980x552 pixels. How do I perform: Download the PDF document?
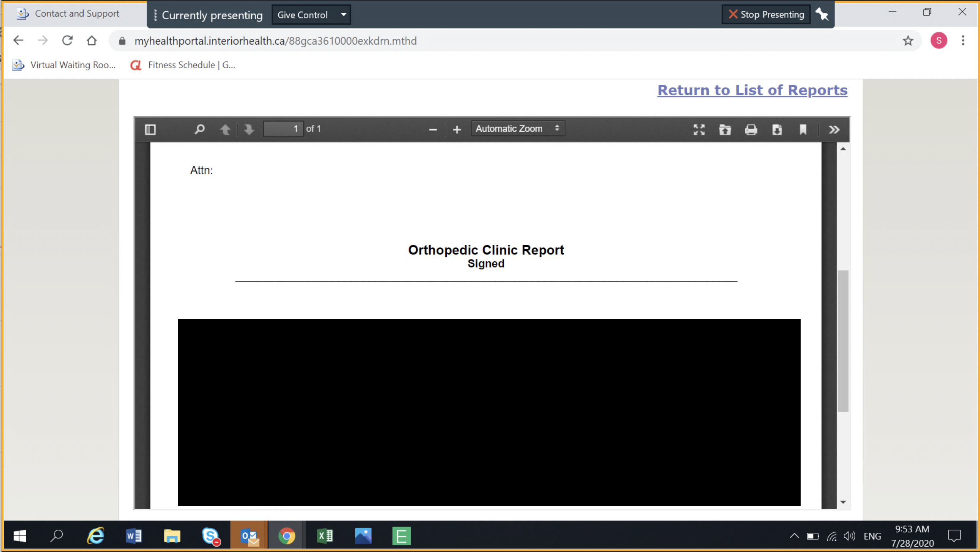[777, 130]
